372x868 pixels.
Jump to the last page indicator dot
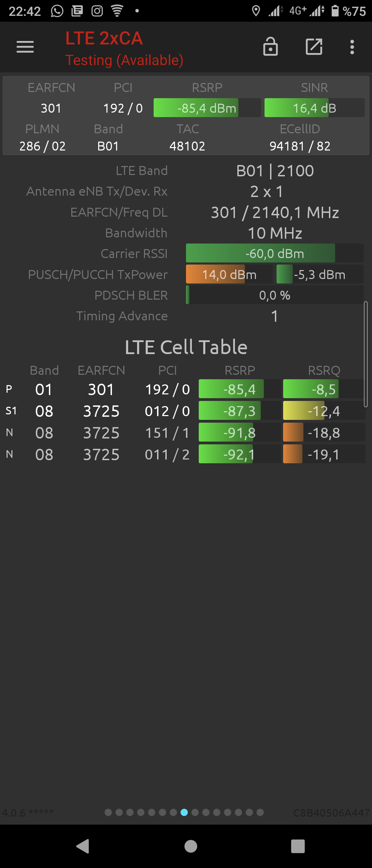[260, 812]
